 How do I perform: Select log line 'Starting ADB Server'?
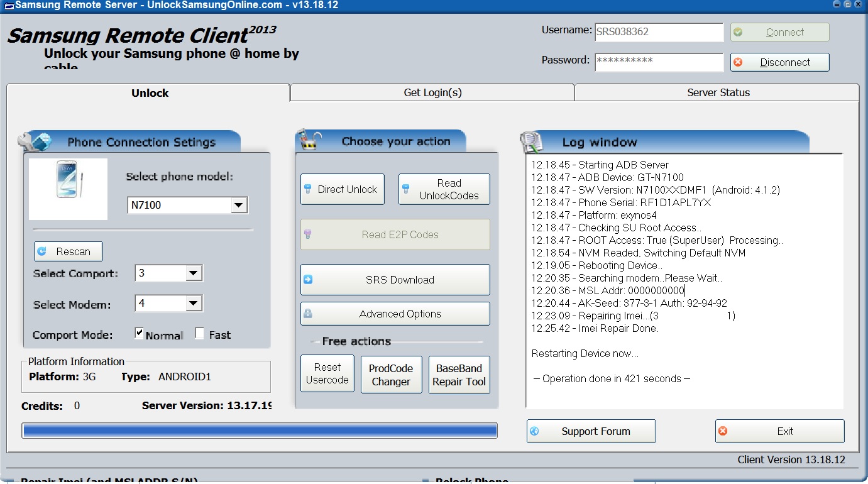600,165
